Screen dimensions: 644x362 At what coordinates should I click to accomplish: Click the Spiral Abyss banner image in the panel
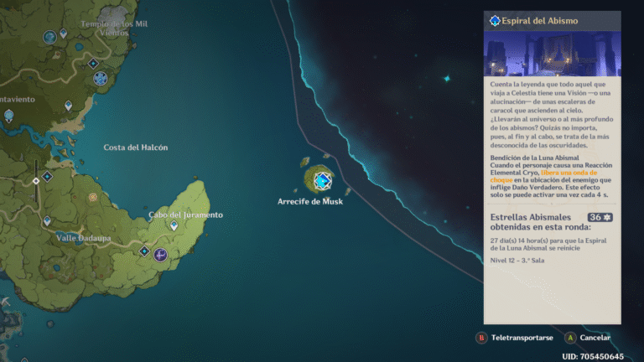[551, 54]
